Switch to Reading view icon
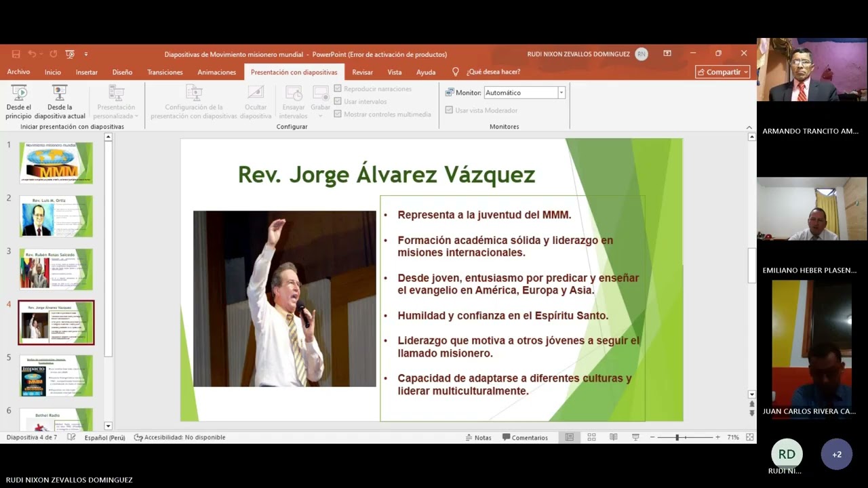The image size is (868, 488). pos(614,438)
